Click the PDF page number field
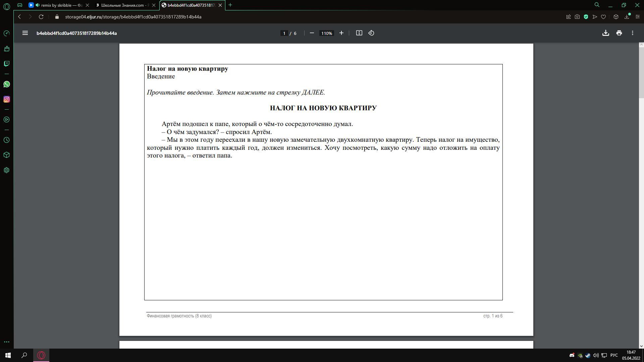The height and width of the screenshot is (362, 644). click(x=284, y=33)
